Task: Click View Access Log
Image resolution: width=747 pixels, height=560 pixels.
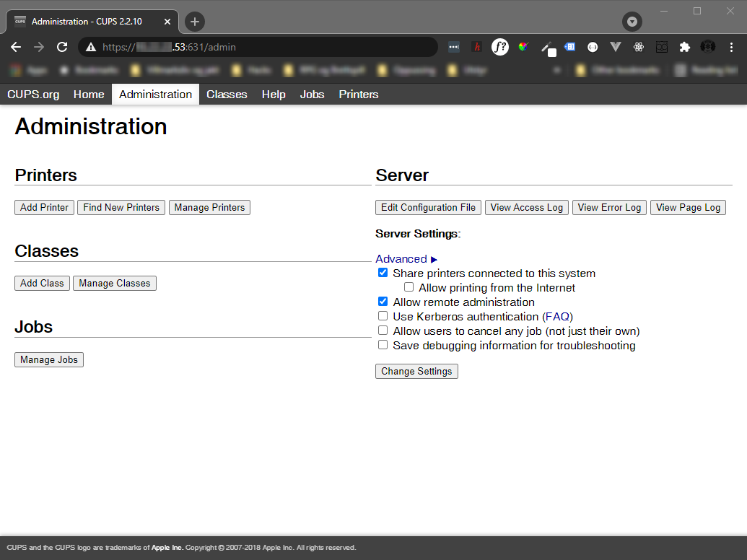Action: pyautogui.click(x=526, y=208)
